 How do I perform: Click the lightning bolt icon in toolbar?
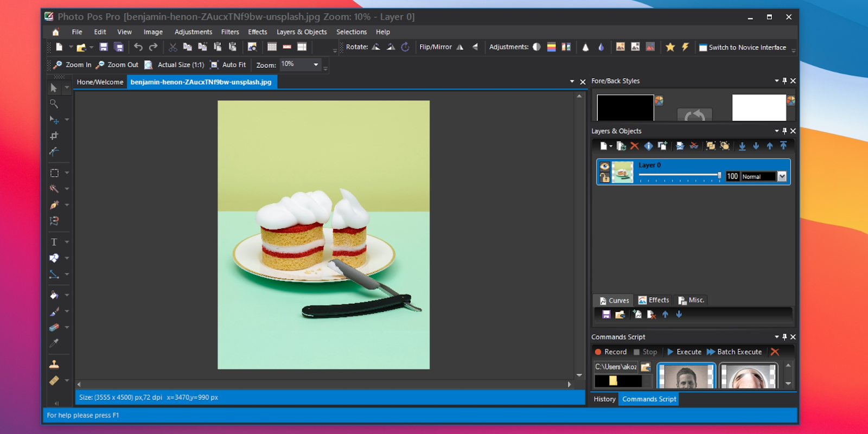coord(685,47)
